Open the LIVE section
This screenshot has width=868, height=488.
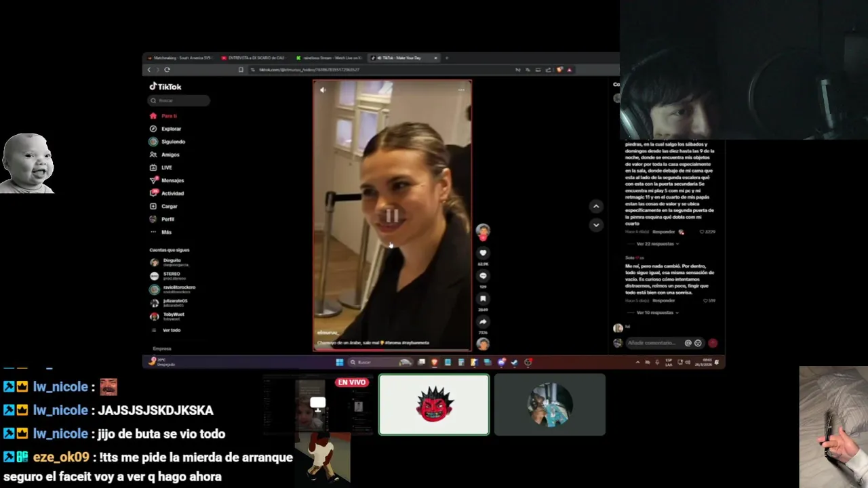[x=161, y=167]
